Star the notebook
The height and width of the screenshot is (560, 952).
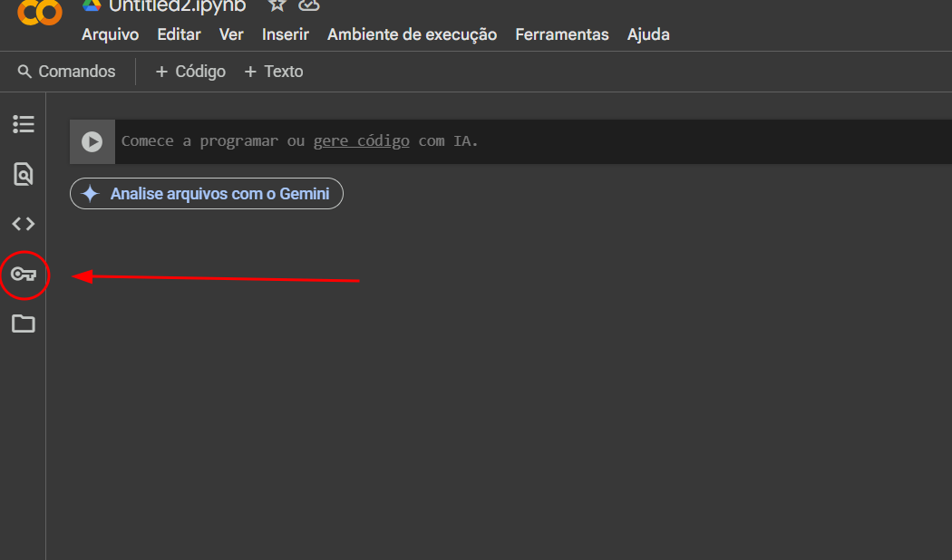277,5
